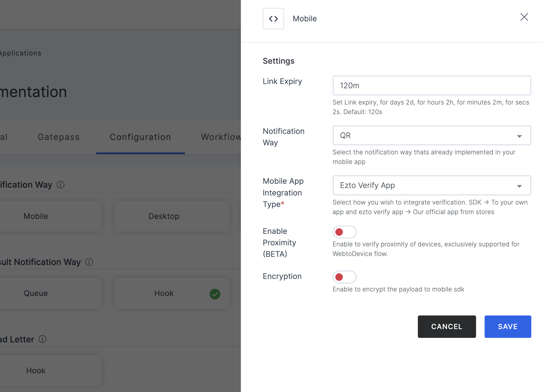Click the Encryption label text

[282, 276]
